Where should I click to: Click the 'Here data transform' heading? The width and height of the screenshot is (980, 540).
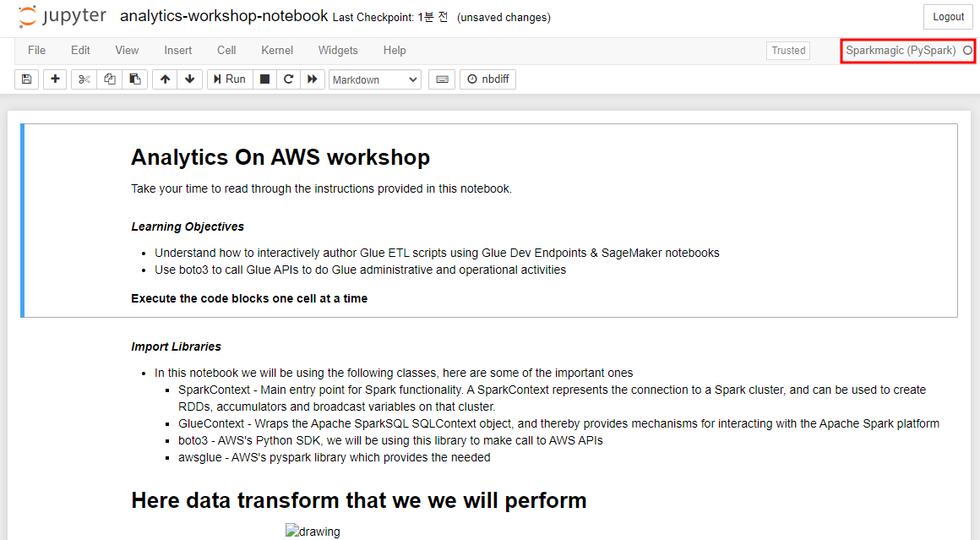pyautogui.click(x=359, y=500)
